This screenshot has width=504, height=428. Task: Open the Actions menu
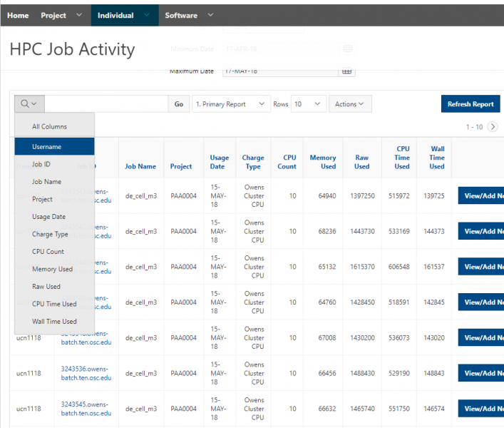349,104
